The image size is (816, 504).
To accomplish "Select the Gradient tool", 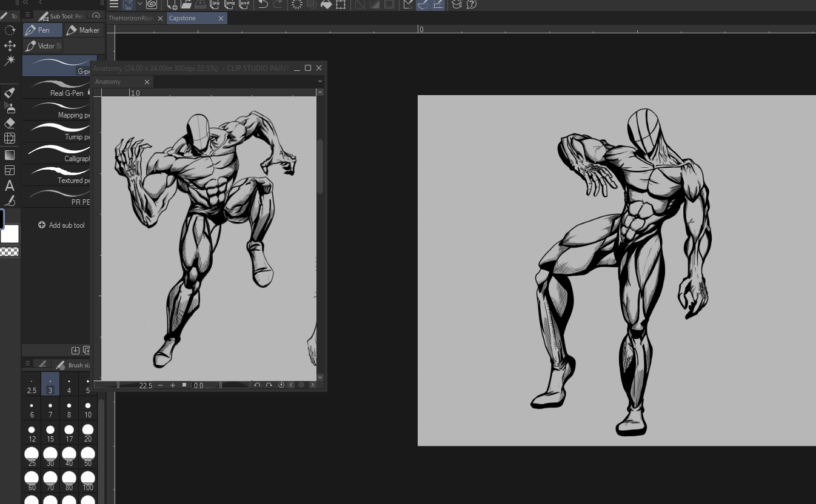I will coord(10,155).
